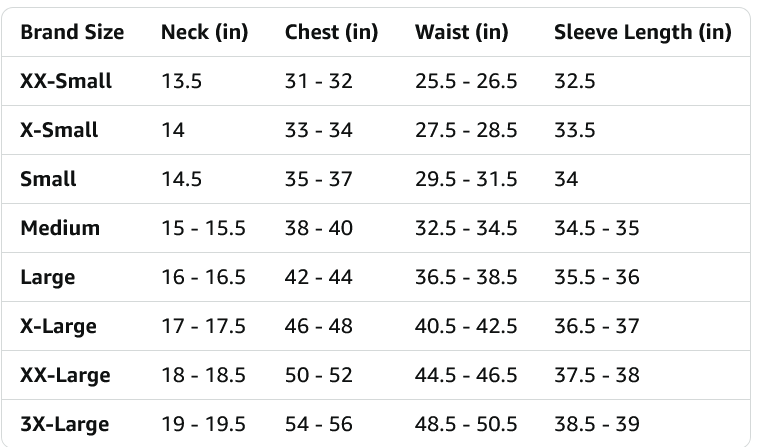Click the 36.5 - 37 sleeve length cell
The height and width of the screenshot is (447, 768).
click(x=596, y=326)
